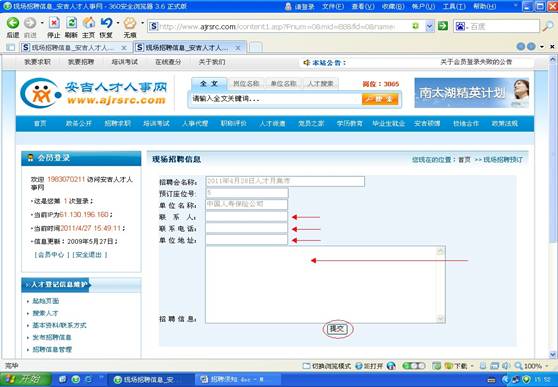Click the Stop loading icon
This screenshot has width=558, height=387.
point(54,23)
